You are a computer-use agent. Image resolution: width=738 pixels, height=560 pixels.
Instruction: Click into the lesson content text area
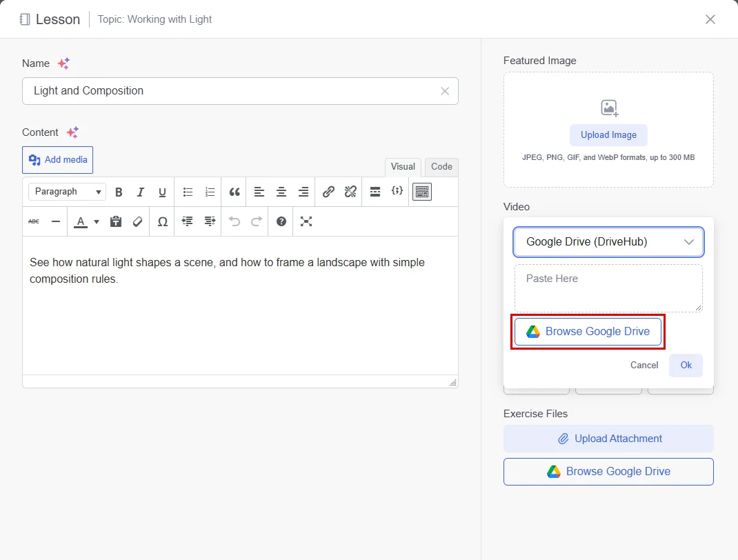coord(240,306)
